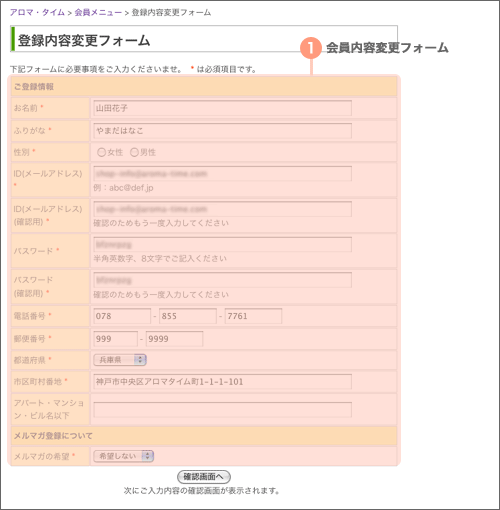
Task: Focus the 市区町村番地 address field
Action: 222,382
